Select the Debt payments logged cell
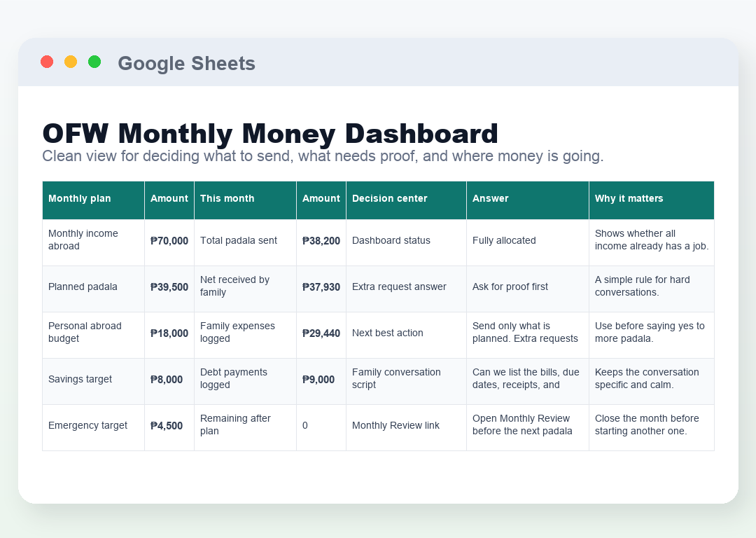Viewport: 756px width, 538px height. pyautogui.click(x=246, y=382)
